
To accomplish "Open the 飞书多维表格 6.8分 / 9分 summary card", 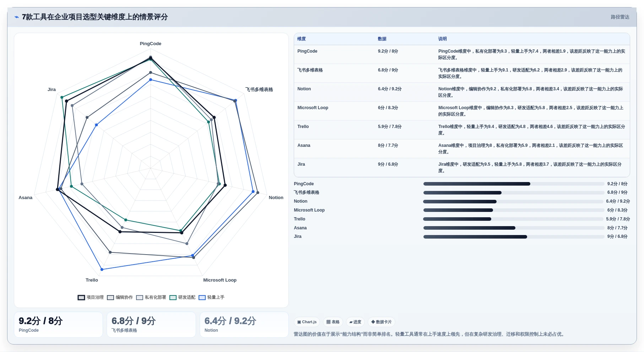I will (151, 325).
